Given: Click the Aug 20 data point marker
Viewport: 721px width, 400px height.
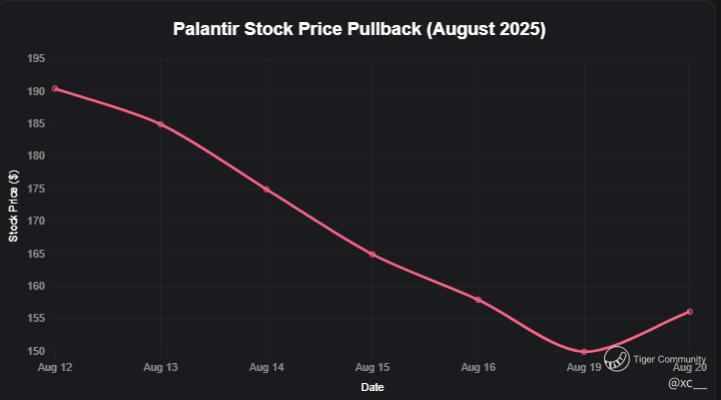Looking at the screenshot, I should click(690, 312).
